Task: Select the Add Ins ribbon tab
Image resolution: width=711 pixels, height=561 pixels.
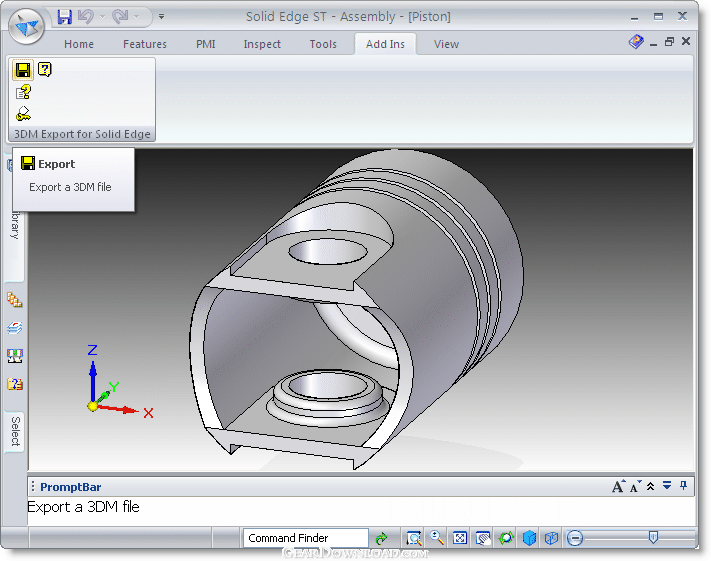Action: click(385, 44)
